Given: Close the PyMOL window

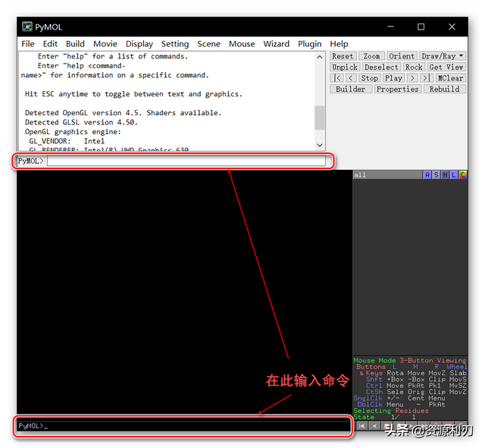Looking at the screenshot, I should coord(452,27).
